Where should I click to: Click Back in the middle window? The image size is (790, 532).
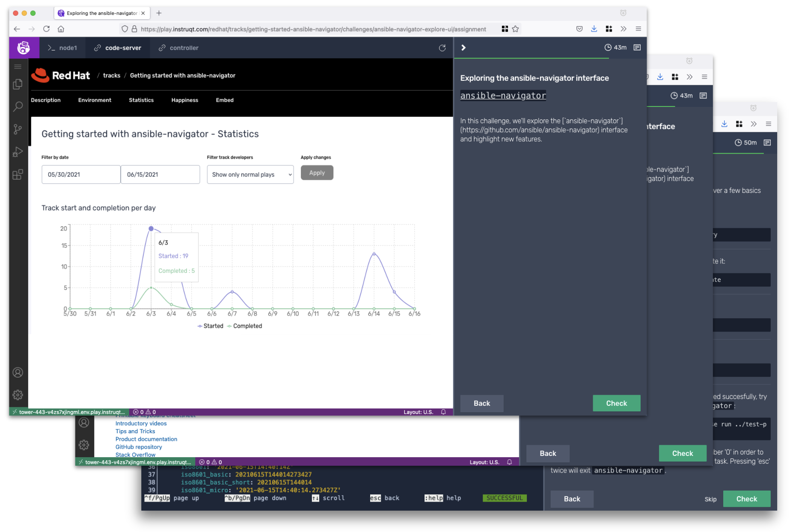coord(548,453)
